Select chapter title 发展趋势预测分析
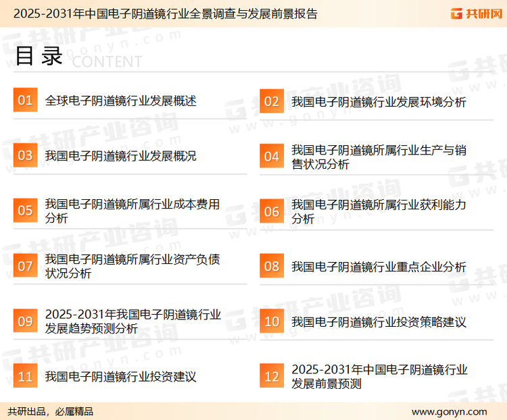This screenshot has width=507, height=420. (133, 321)
